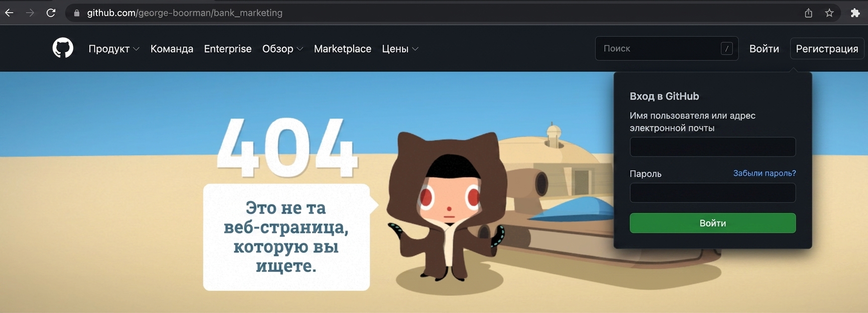This screenshot has height=313, width=868.
Task: Expand the Обзор dropdown menu
Action: click(x=283, y=49)
